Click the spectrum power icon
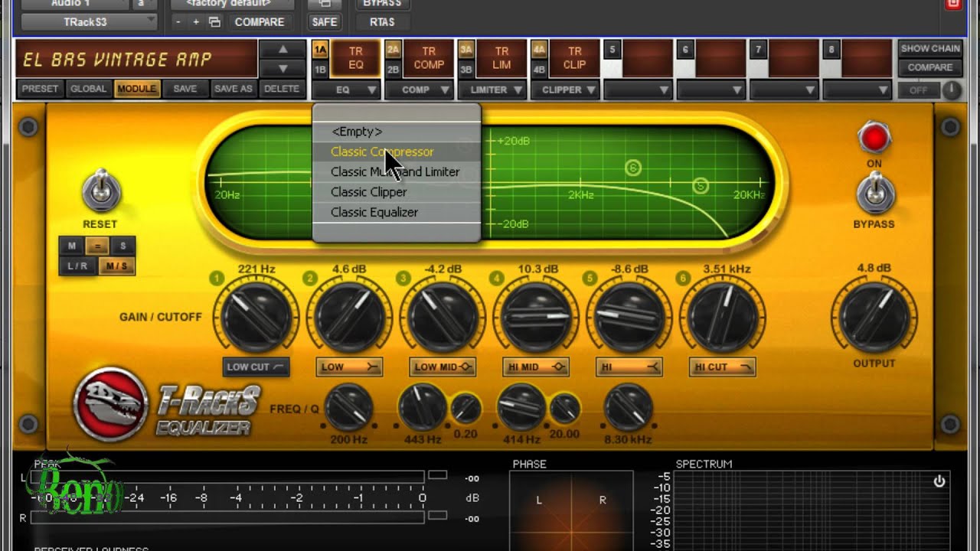Screen dimensions: 980x551 point(939,481)
